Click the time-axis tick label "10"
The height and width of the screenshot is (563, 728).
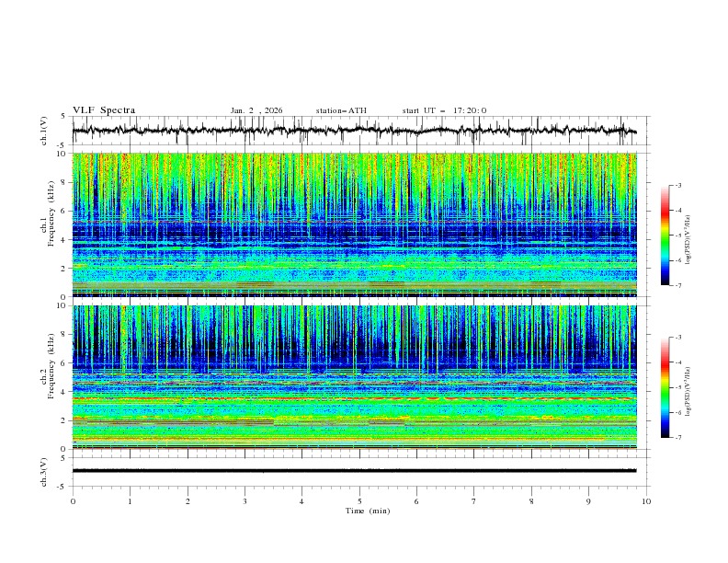[x=646, y=501]
